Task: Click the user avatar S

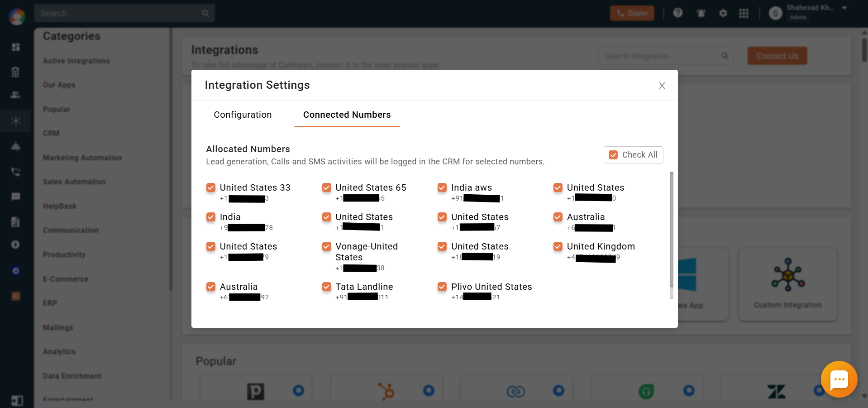Action: click(776, 13)
